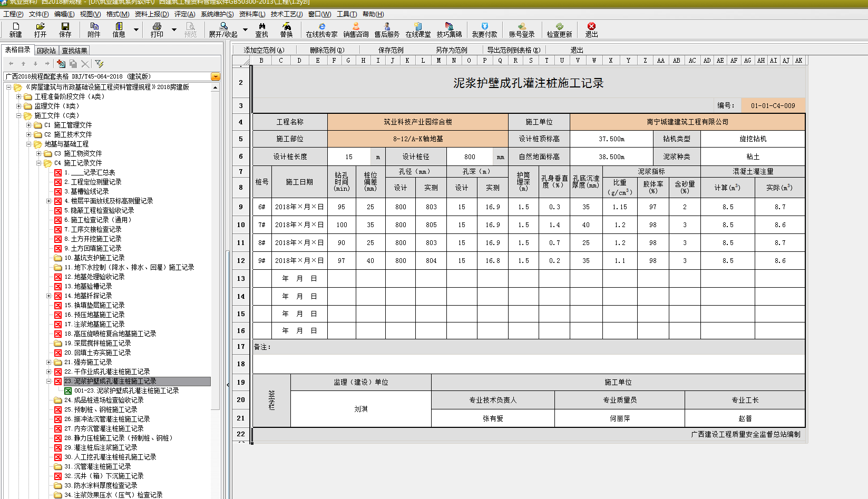Open the 系统维护(S) menu

(217, 14)
